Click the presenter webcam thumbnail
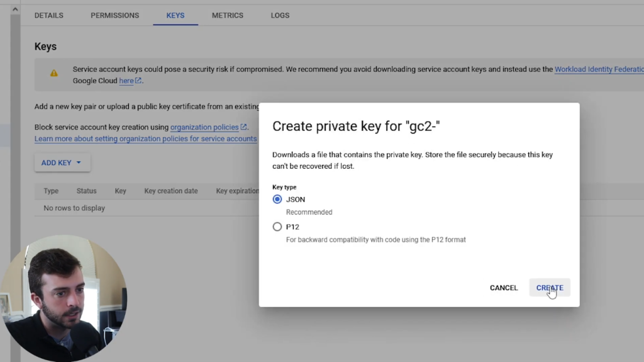The width and height of the screenshot is (644, 362). coord(63,299)
